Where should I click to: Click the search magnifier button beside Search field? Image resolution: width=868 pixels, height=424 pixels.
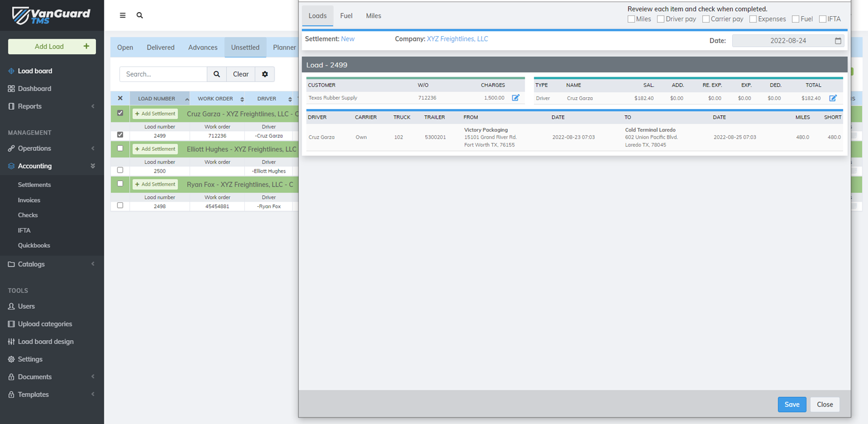pyautogui.click(x=217, y=74)
